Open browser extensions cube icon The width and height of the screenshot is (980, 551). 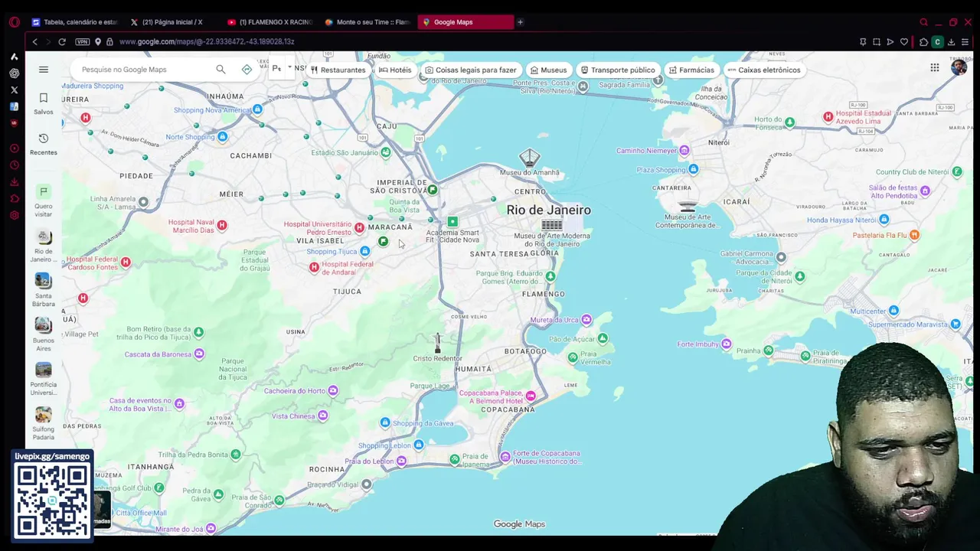point(924,41)
